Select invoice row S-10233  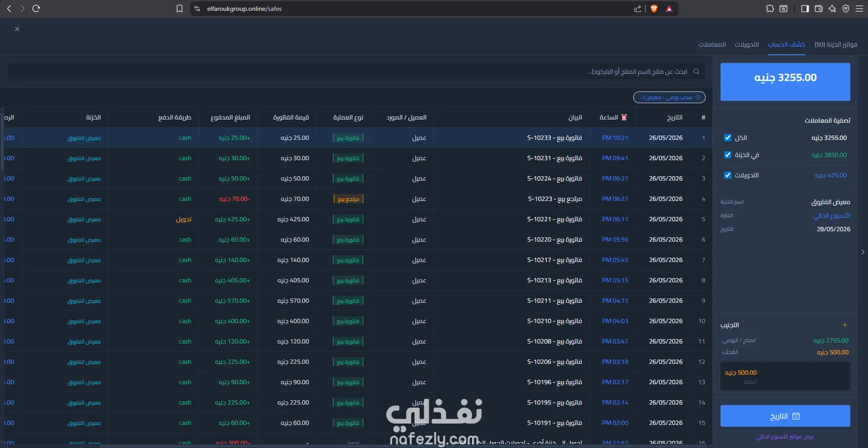[356, 138]
